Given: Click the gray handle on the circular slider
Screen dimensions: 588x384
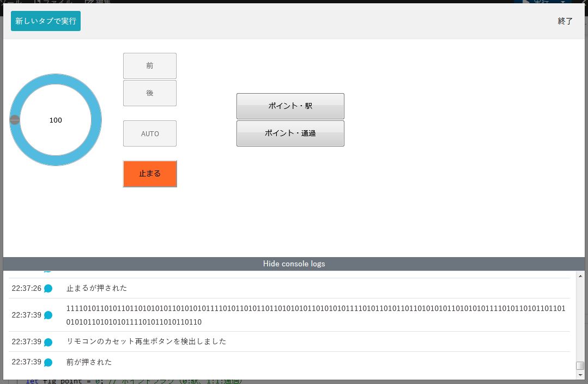Looking at the screenshot, I should pyautogui.click(x=15, y=120).
